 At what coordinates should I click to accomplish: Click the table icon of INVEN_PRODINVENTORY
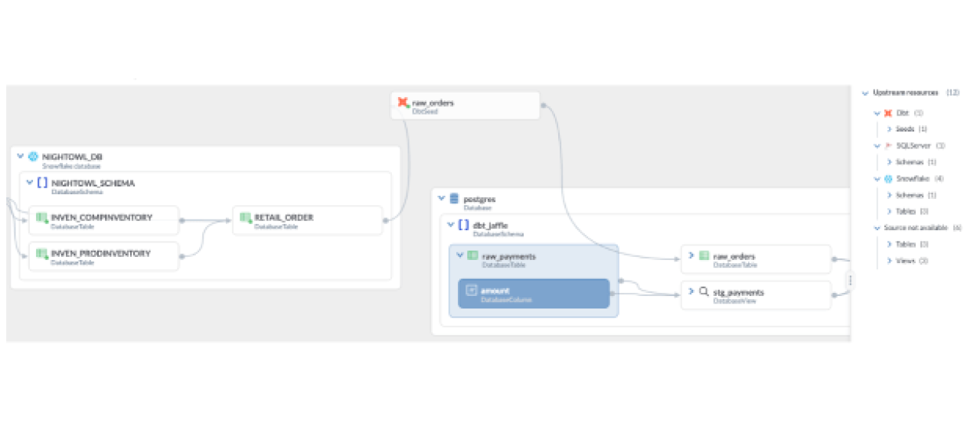(x=42, y=254)
